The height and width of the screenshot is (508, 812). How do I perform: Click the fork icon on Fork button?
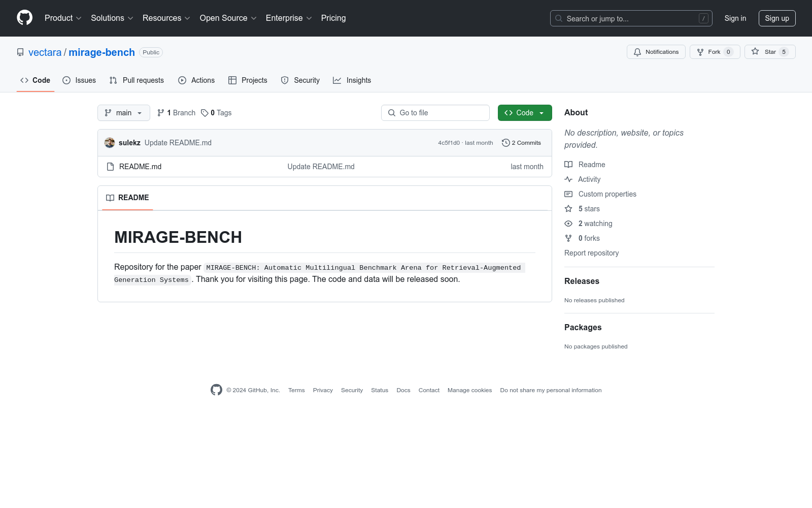tap(700, 52)
